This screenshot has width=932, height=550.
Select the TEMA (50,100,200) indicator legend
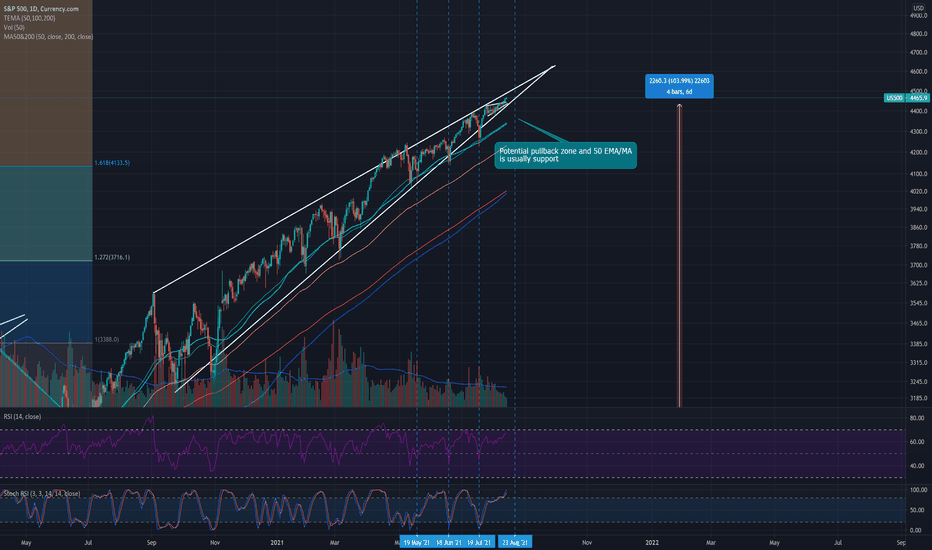(29, 18)
